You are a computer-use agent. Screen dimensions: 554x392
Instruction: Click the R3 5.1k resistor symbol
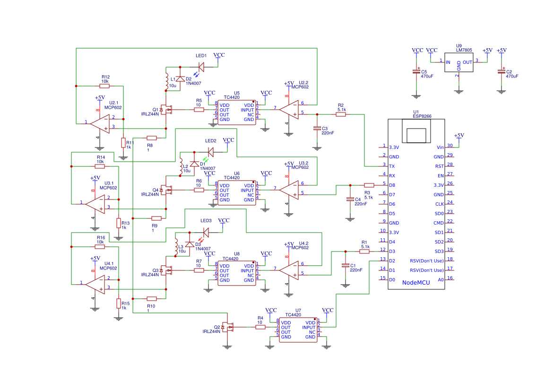click(369, 185)
